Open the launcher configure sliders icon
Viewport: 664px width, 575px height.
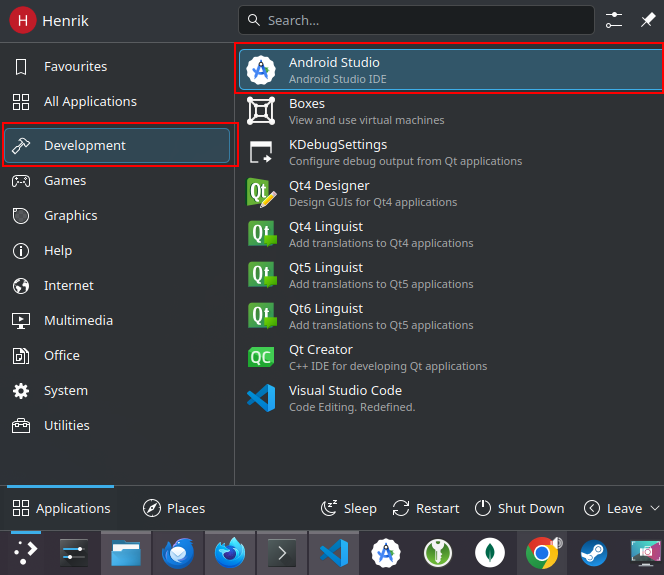[x=614, y=20]
